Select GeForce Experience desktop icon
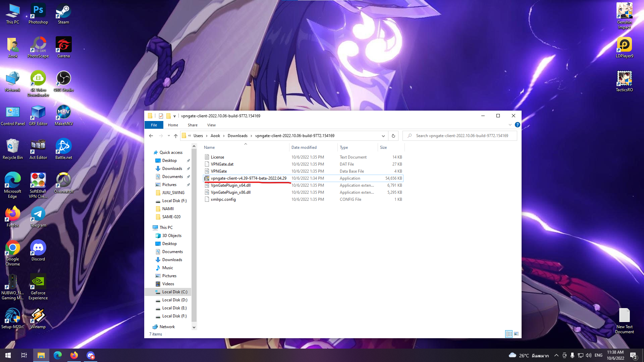Image resolution: width=644 pixels, height=362 pixels. 38,287
